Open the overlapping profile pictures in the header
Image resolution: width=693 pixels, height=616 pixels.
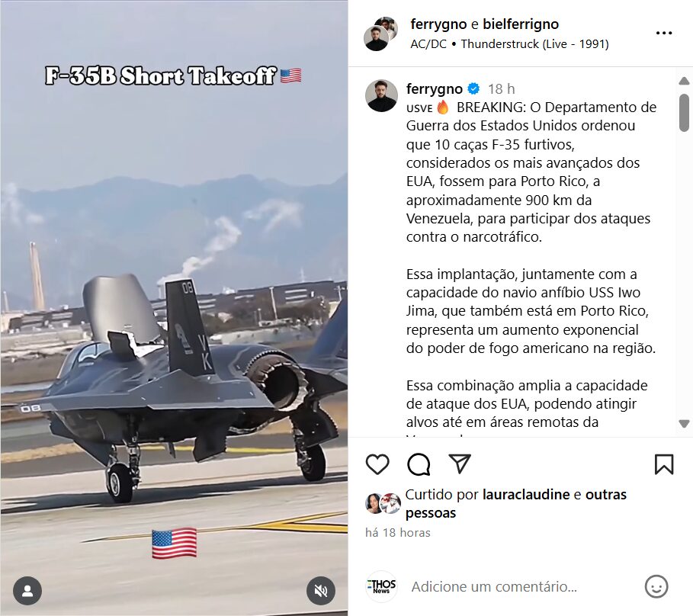tap(380, 34)
